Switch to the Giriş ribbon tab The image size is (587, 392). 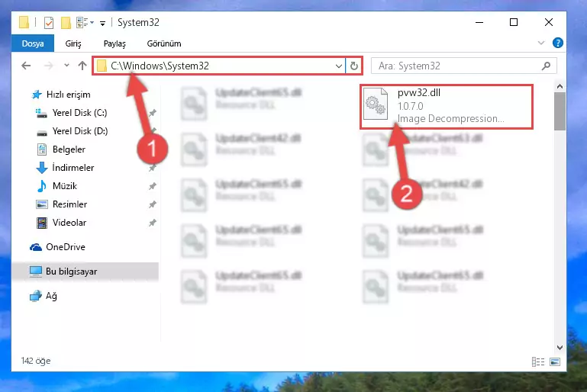pos(73,43)
